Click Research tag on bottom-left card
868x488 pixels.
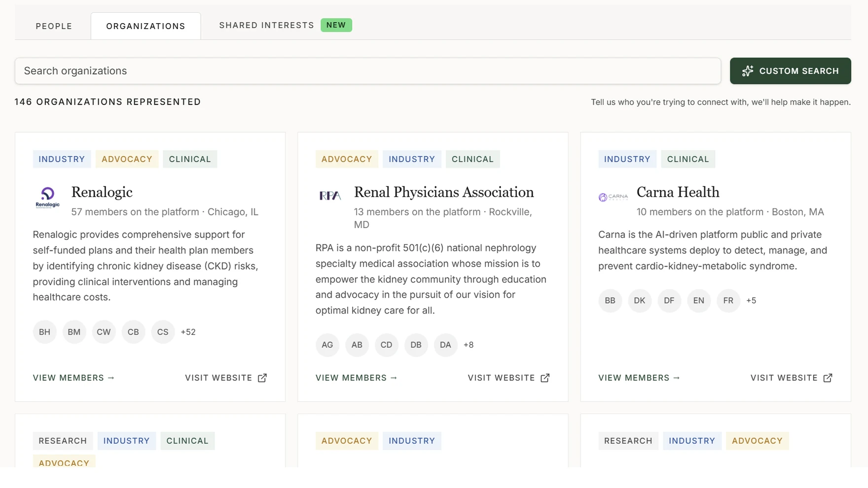[63, 441]
